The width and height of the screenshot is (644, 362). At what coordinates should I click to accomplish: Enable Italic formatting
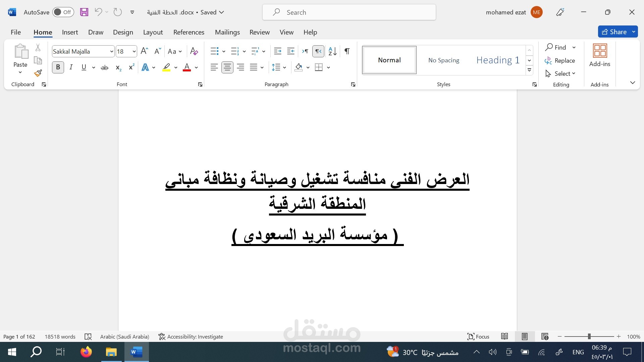[71, 67]
